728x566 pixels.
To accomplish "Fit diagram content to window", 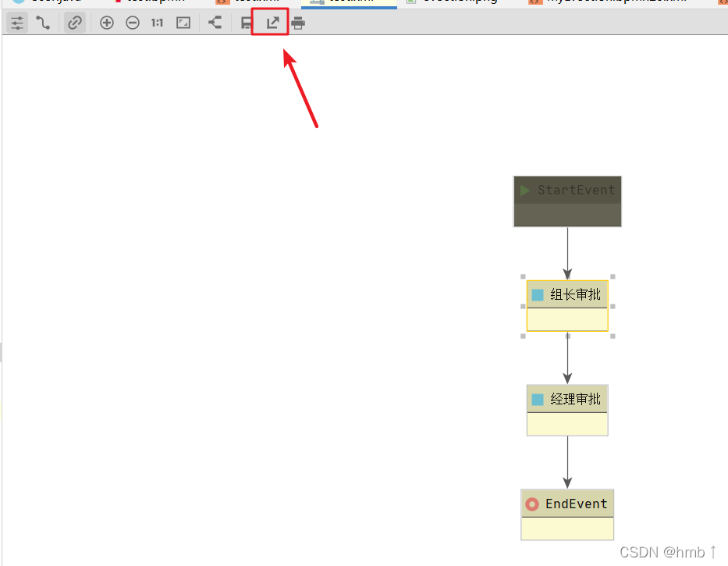I will 183,23.
